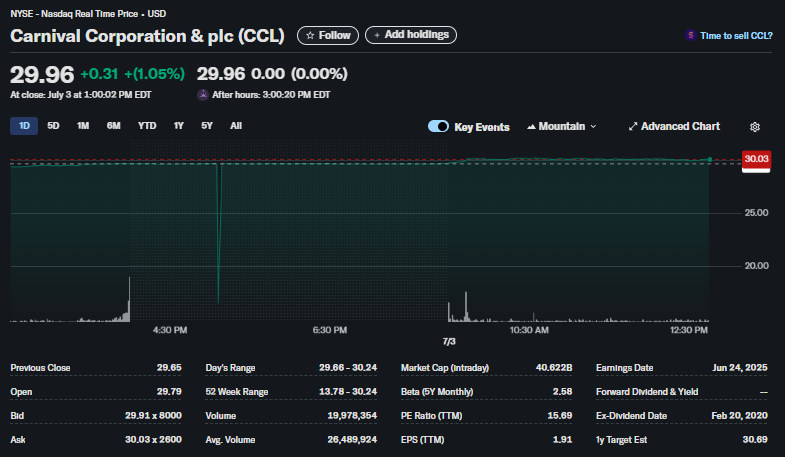Click the Ex-Dividend Date value Feb 20, 2020
785x457 pixels.
coord(739,415)
